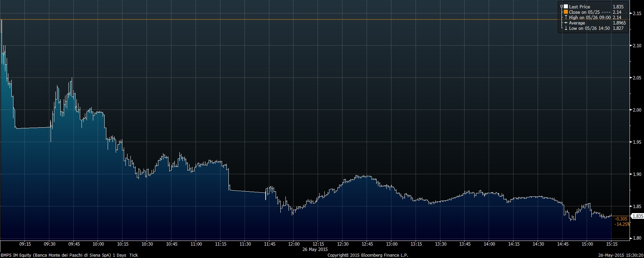Collapse the legend tree minus box
The width and height of the screenshot is (644, 258).
(x=561, y=6)
